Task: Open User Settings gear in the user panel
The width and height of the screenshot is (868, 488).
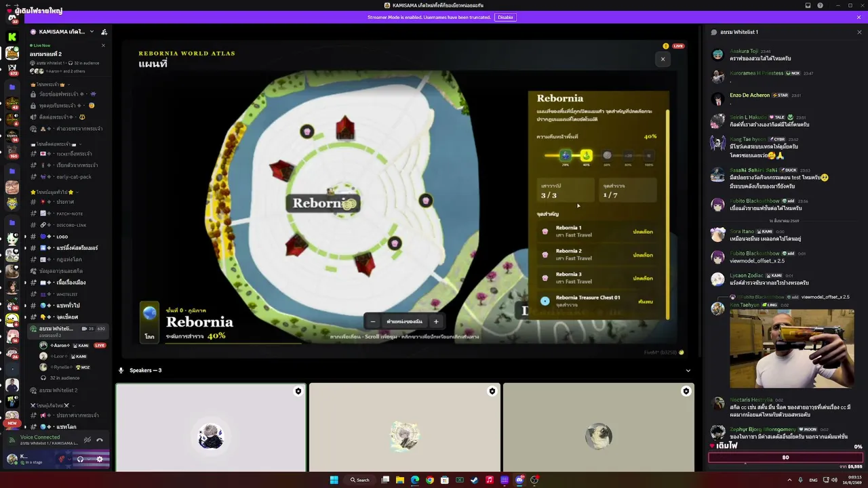Action: click(100, 459)
